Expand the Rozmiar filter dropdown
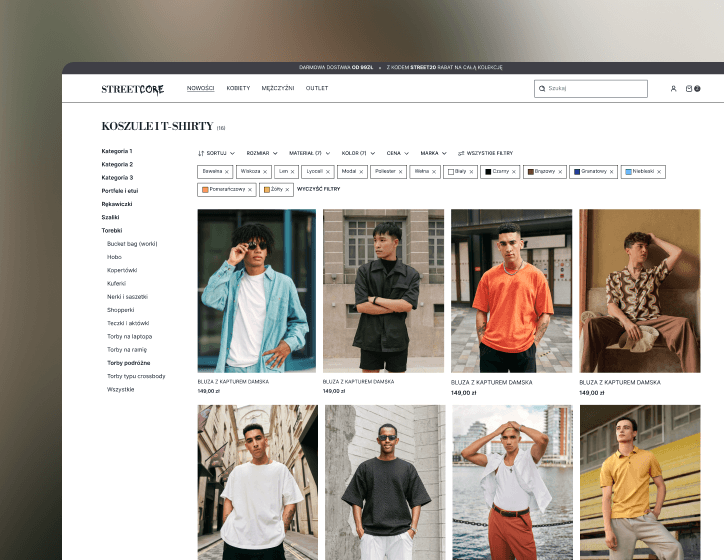This screenshot has height=560, width=724. coord(262,153)
